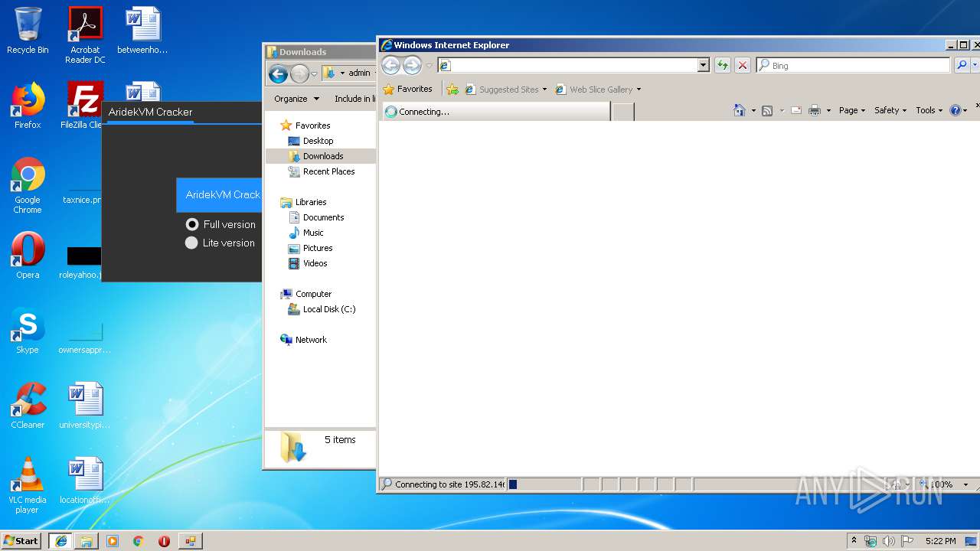Select Network in navigation pane
The height and width of the screenshot is (551, 980).
click(x=311, y=340)
